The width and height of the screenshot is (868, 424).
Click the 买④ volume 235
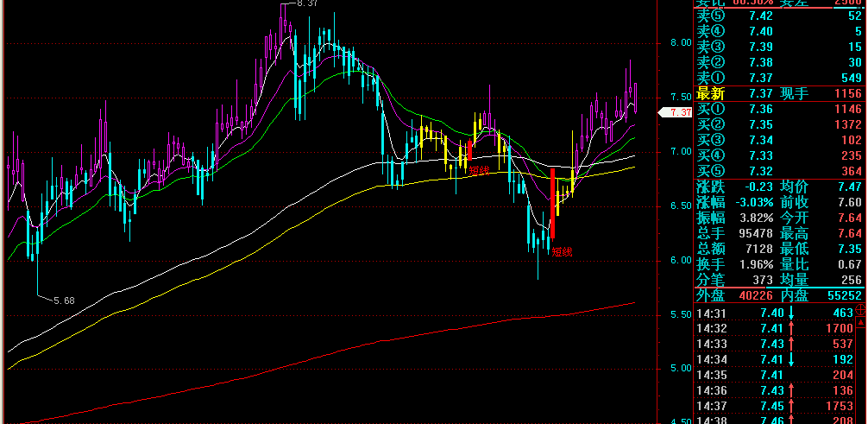point(850,155)
